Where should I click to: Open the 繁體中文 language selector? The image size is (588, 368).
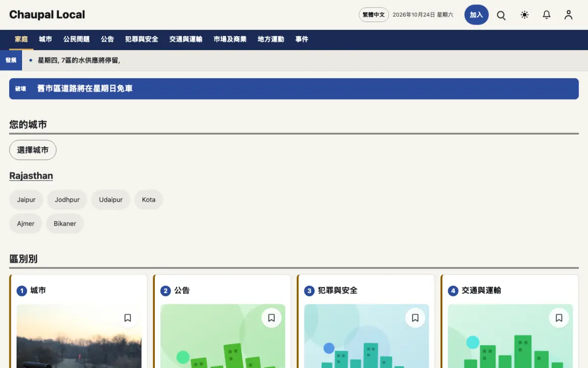(x=374, y=15)
